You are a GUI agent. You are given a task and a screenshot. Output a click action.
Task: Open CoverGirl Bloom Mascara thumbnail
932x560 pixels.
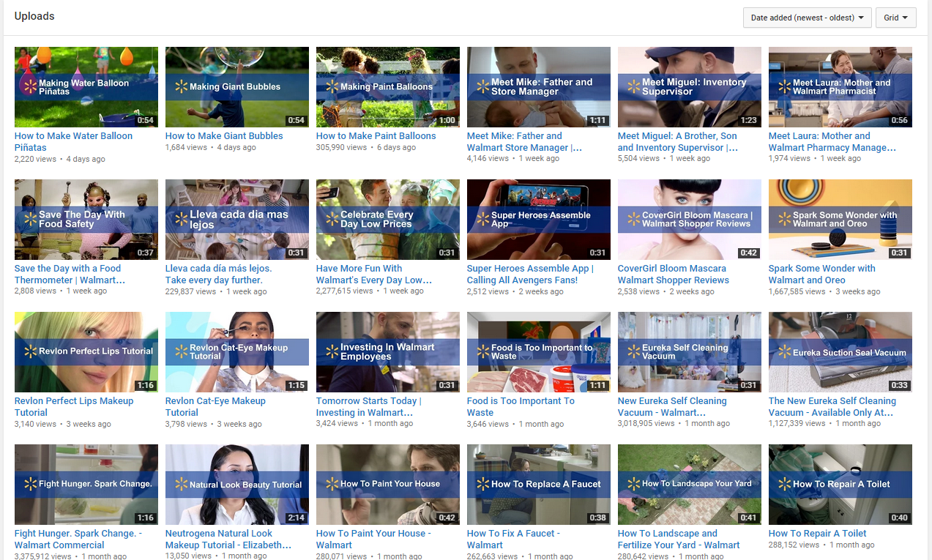point(690,220)
